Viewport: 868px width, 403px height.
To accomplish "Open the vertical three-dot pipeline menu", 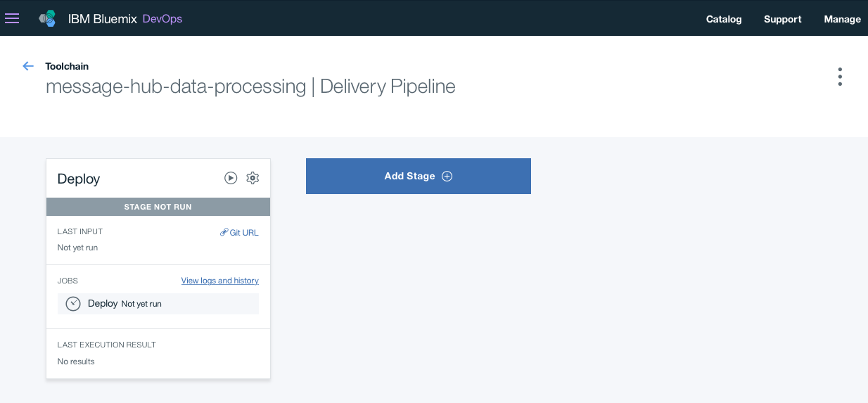I will tap(840, 77).
